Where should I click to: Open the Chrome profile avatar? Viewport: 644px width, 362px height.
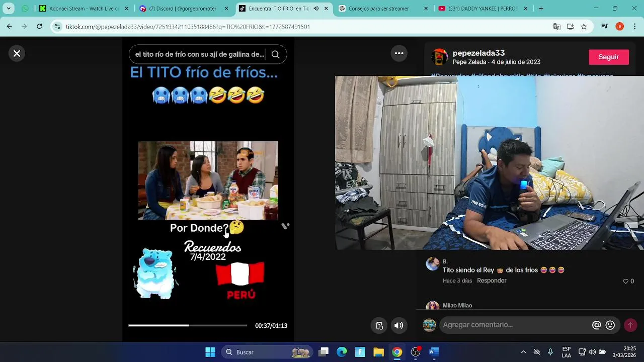[x=619, y=27]
